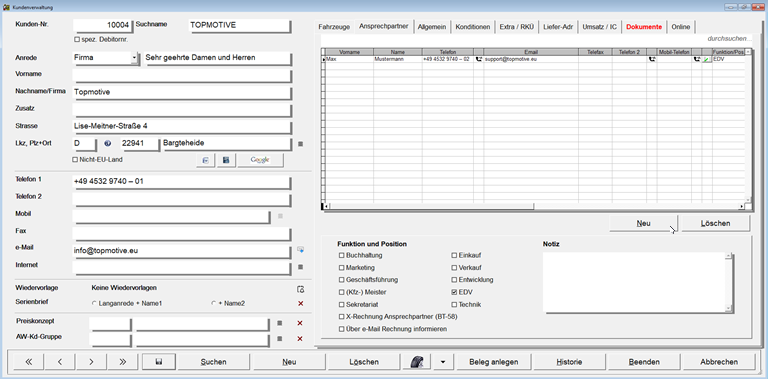This screenshot has width=768, height=379.
Task: Click scroll-right arrow of contacts table
Action: [742, 207]
